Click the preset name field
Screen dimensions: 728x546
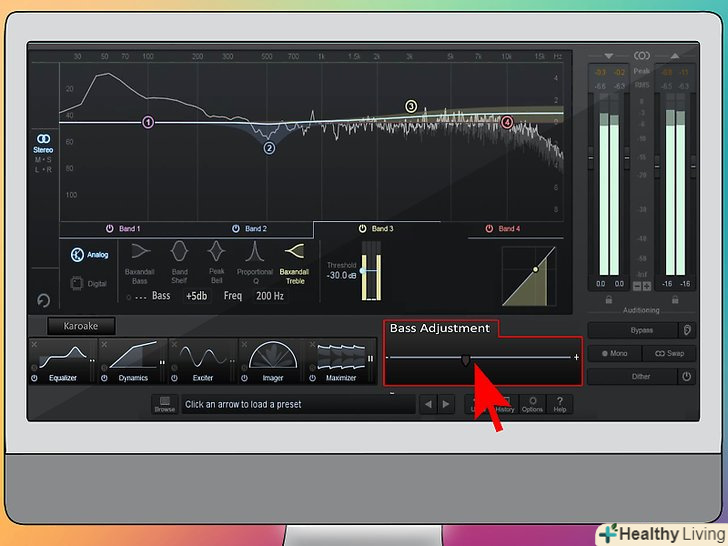pos(299,404)
